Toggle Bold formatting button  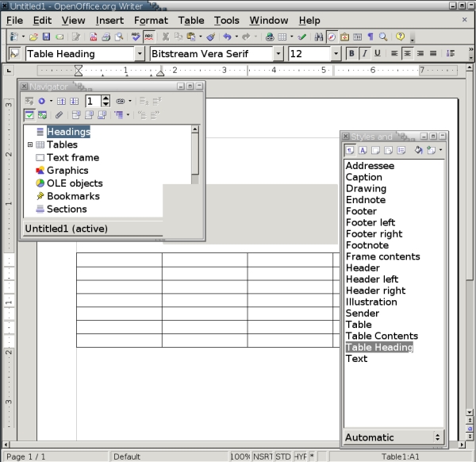tap(351, 53)
